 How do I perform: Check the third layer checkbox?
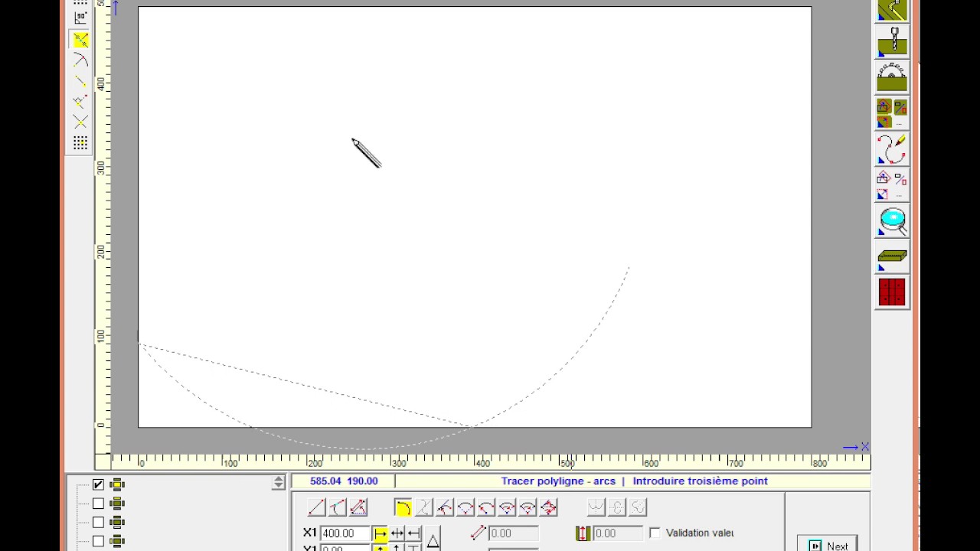tap(98, 523)
